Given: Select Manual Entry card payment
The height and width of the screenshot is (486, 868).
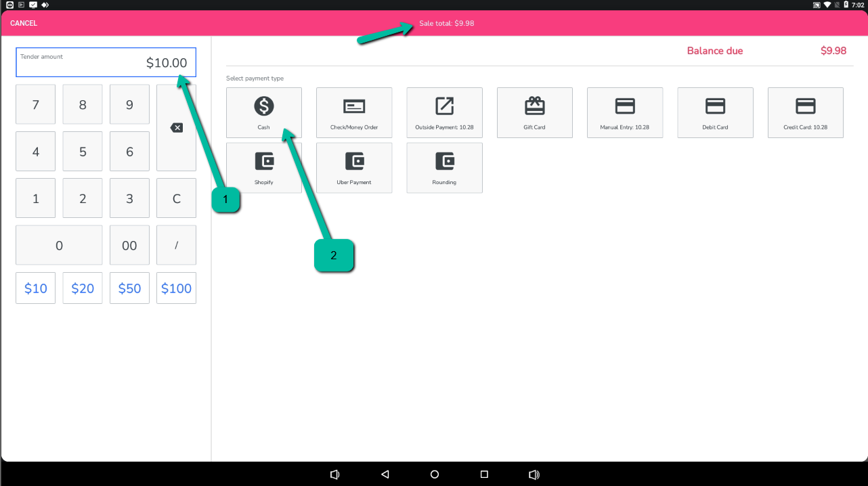Looking at the screenshot, I should pyautogui.click(x=624, y=112).
